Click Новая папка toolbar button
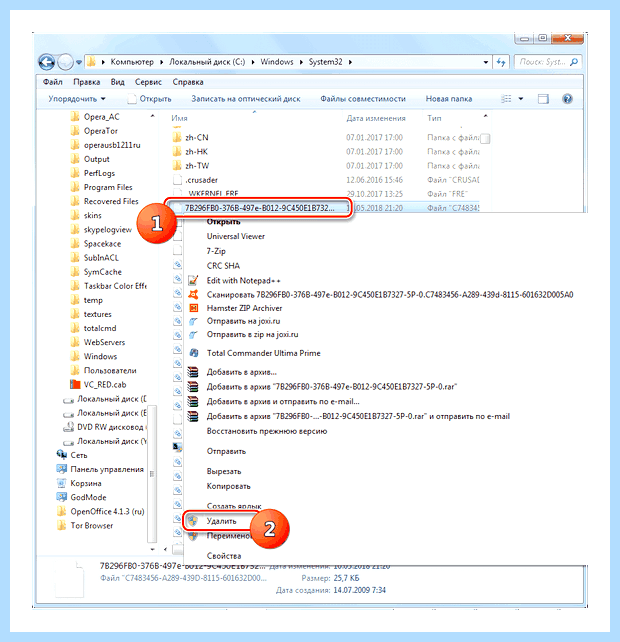Viewport: 620px width, 642px height. [449, 99]
